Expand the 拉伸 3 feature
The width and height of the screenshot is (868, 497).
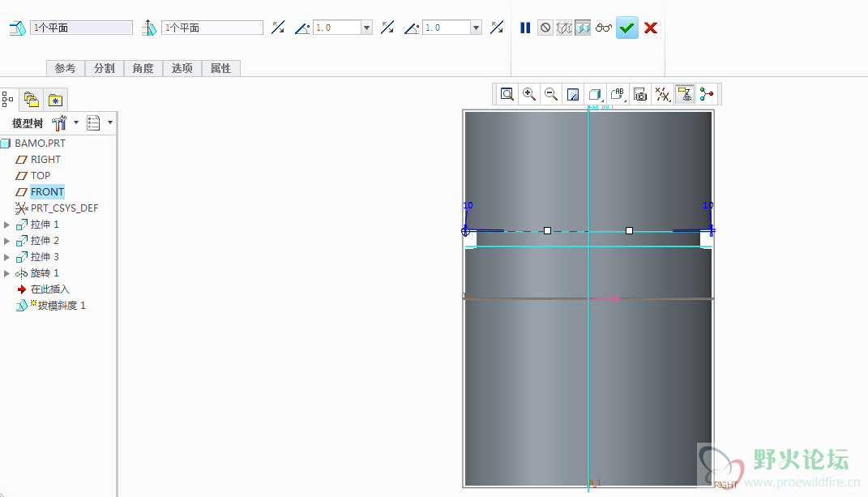point(6,257)
